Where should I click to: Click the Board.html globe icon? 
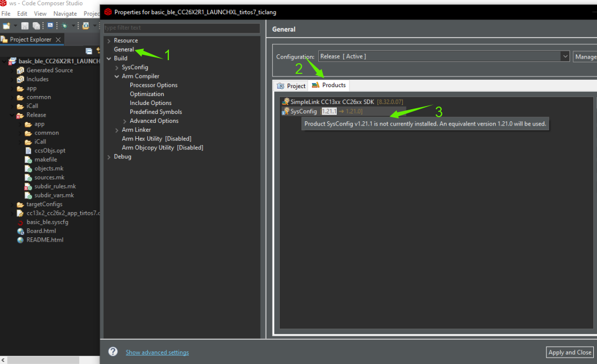(x=21, y=231)
